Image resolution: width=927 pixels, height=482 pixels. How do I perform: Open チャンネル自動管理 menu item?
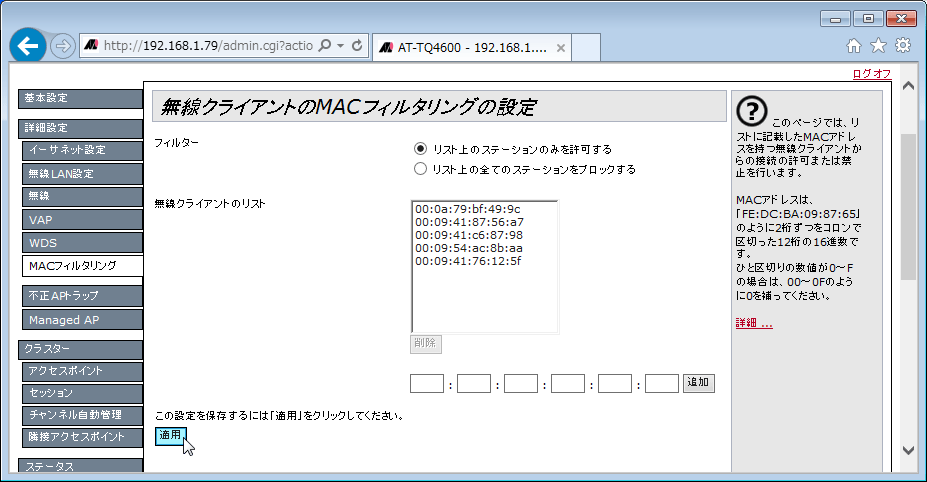tap(83, 415)
